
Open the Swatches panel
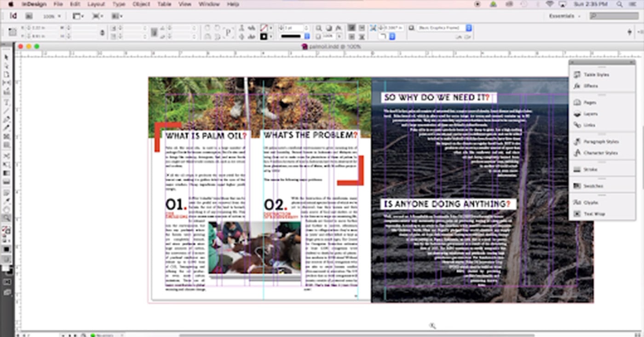point(593,186)
